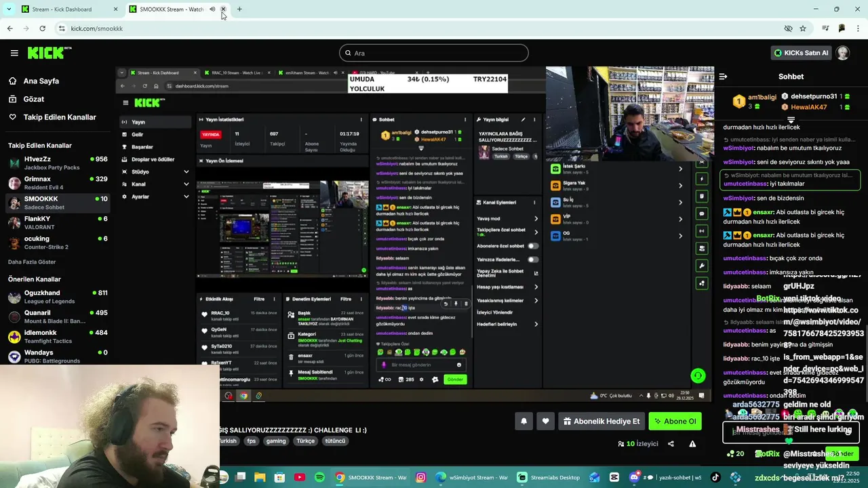The width and height of the screenshot is (868, 488).
Task: Click gifter HewalAK47 in leaderboard
Action: pyautogui.click(x=816, y=107)
